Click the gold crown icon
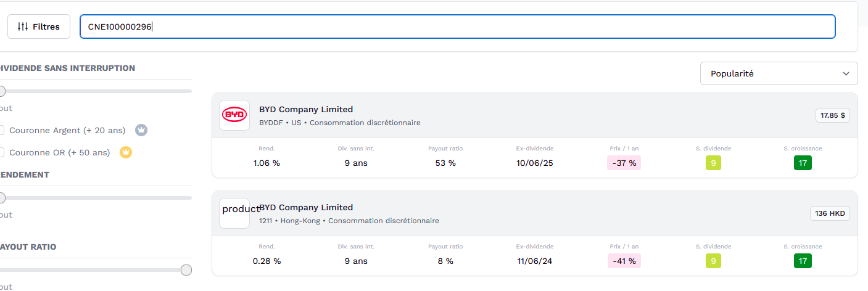 [126, 152]
